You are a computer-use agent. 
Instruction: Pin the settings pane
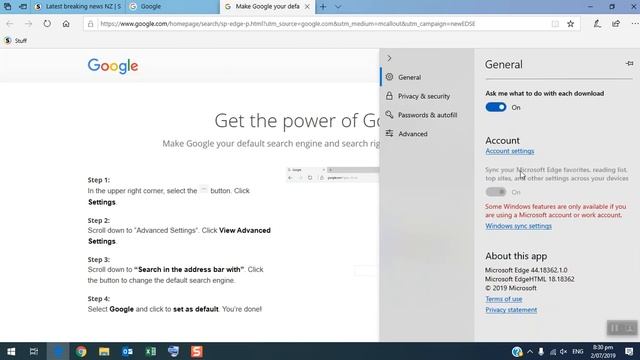point(629,64)
